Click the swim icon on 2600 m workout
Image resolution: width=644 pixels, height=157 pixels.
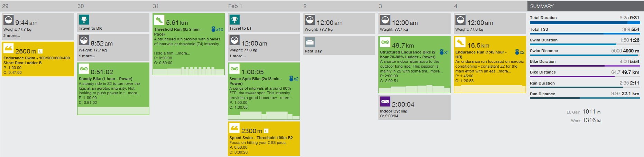click(x=9, y=48)
